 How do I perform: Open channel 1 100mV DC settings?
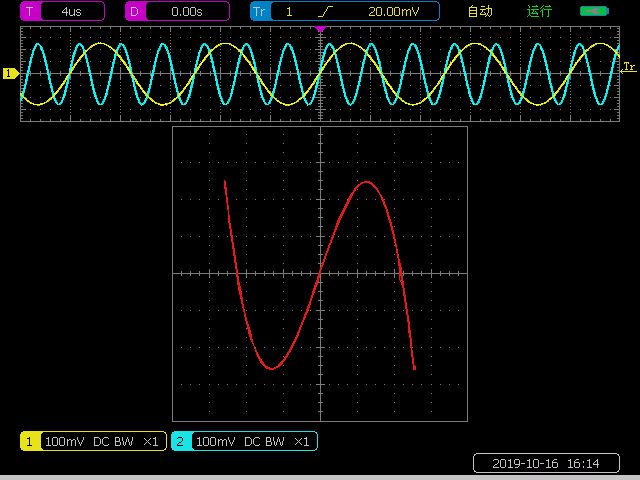click(x=102, y=441)
